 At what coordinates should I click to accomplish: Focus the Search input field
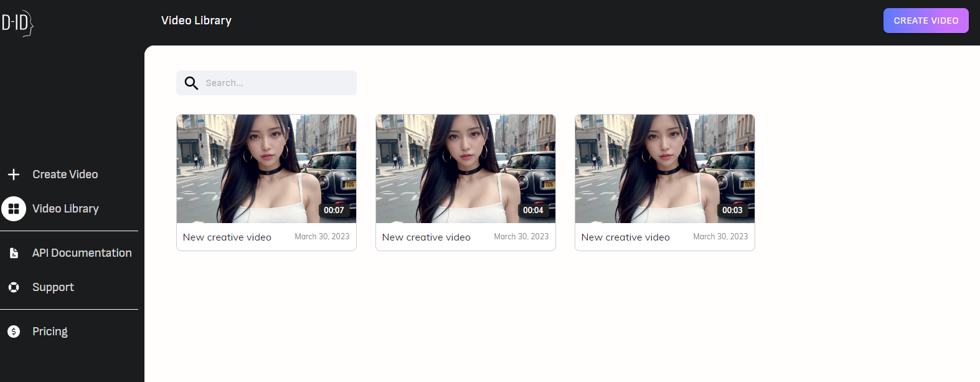[x=266, y=83]
